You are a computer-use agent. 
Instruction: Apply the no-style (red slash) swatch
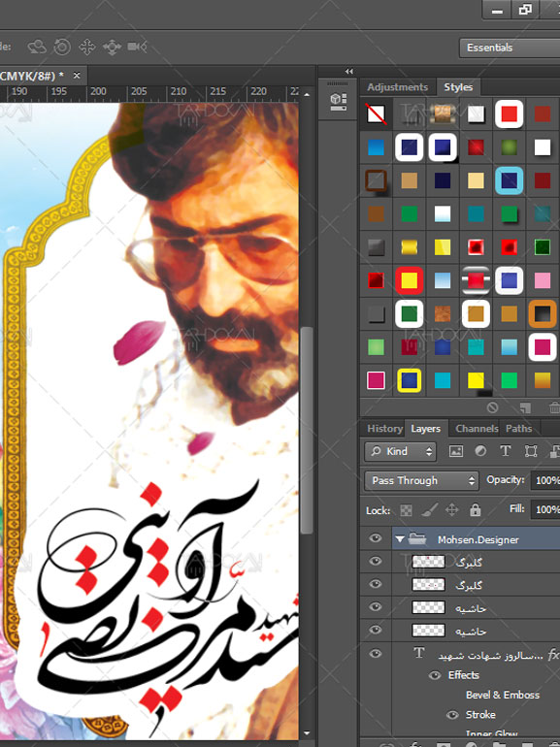(376, 114)
